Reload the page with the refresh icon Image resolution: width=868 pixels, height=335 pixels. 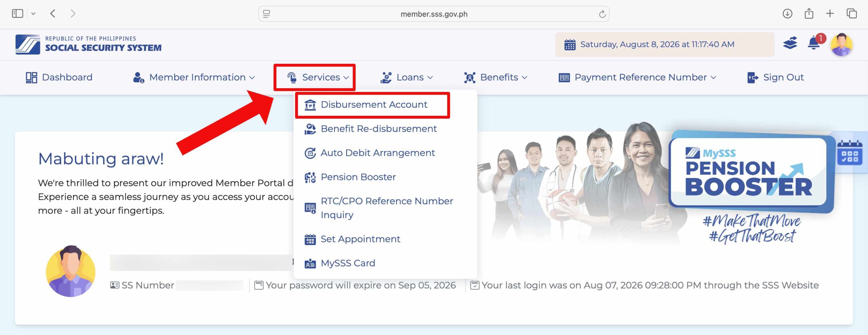click(602, 14)
